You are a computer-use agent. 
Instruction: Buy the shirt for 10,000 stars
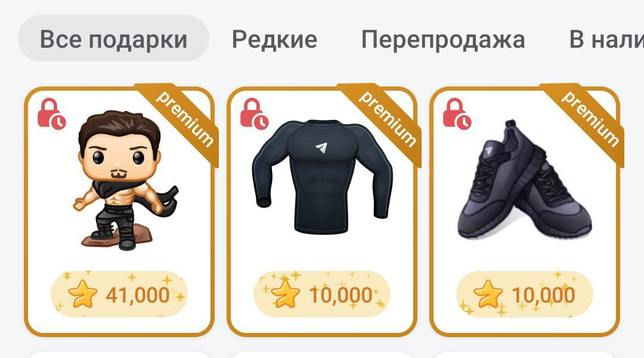321,294
